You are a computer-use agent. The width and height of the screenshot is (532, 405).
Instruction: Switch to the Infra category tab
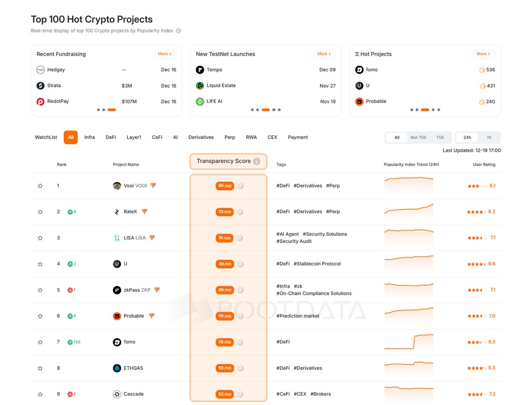tap(90, 138)
